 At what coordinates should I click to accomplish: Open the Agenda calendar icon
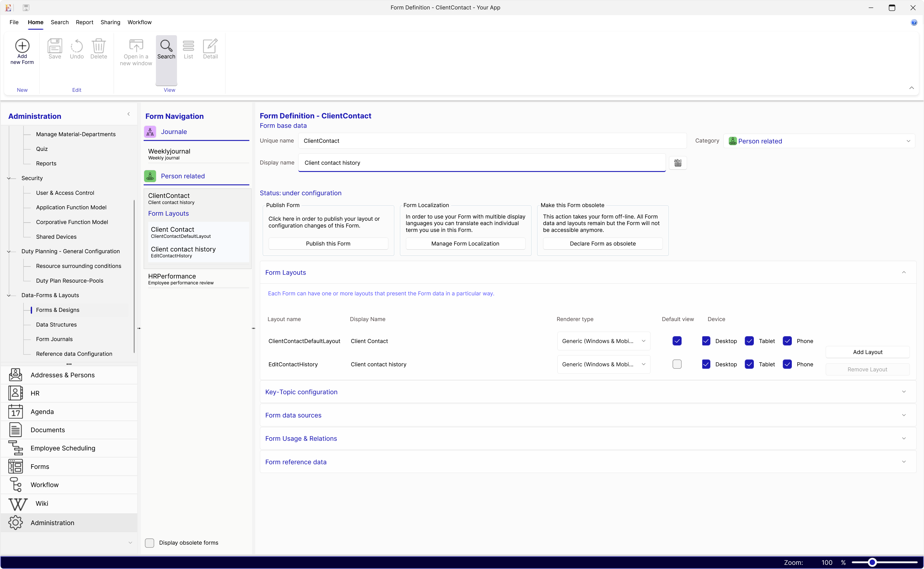click(15, 412)
